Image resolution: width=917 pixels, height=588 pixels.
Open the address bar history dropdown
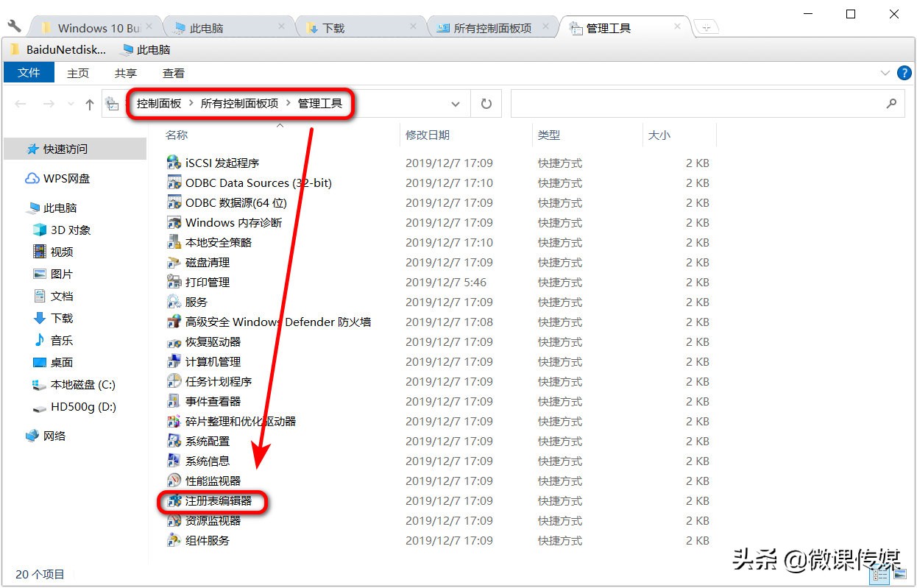click(x=455, y=104)
